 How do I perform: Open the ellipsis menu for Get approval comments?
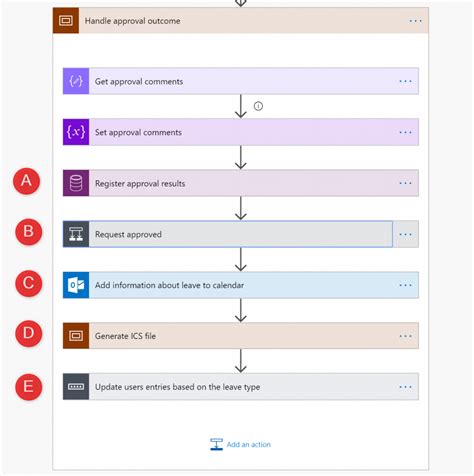(405, 81)
